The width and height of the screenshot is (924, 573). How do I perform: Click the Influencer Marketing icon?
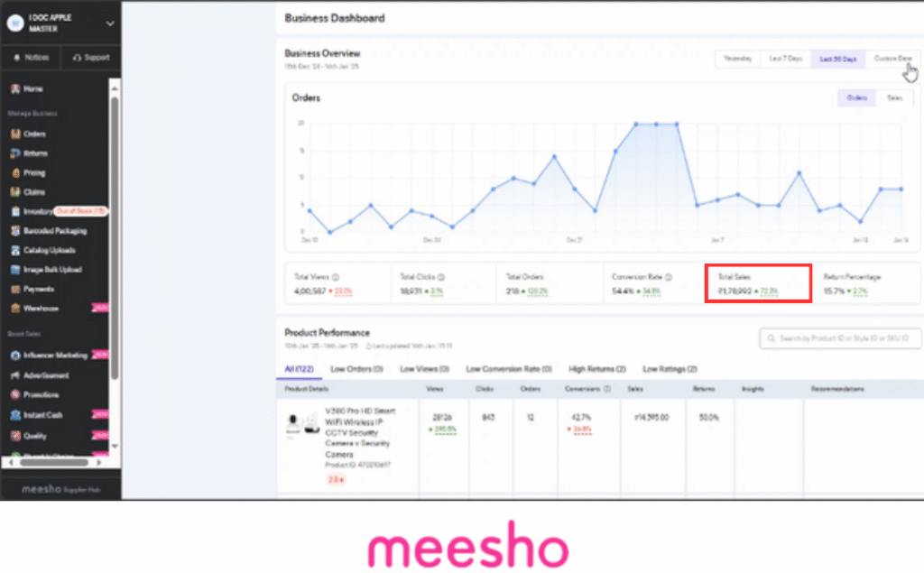[x=15, y=356]
